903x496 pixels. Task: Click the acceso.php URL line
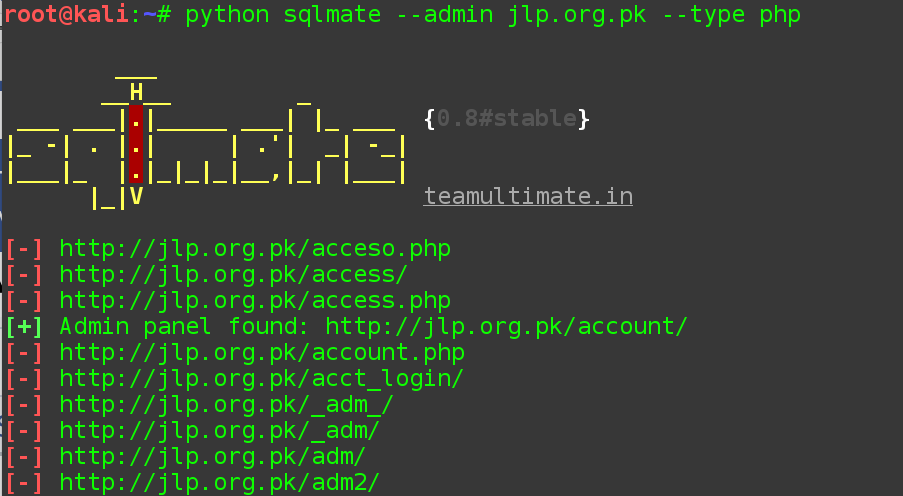pos(255,249)
